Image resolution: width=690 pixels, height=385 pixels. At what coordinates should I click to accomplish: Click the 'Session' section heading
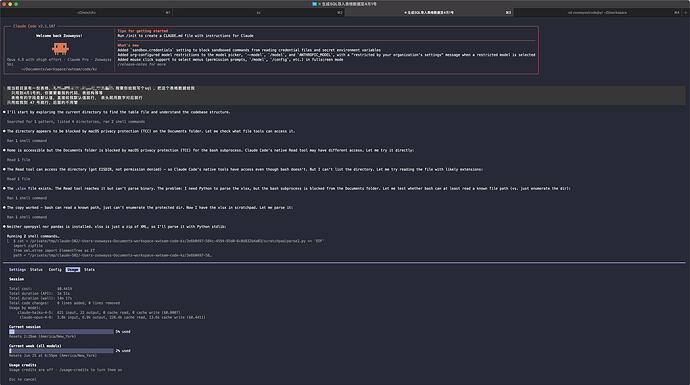[16, 279]
